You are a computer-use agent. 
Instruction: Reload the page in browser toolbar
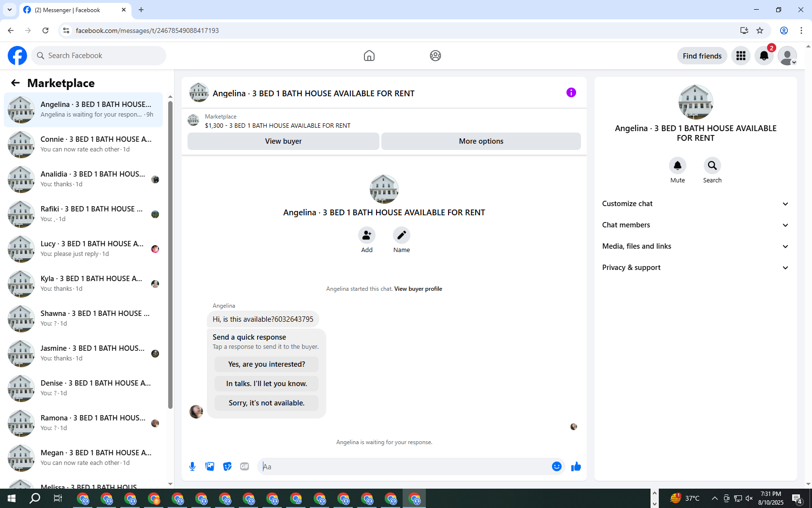click(45, 30)
